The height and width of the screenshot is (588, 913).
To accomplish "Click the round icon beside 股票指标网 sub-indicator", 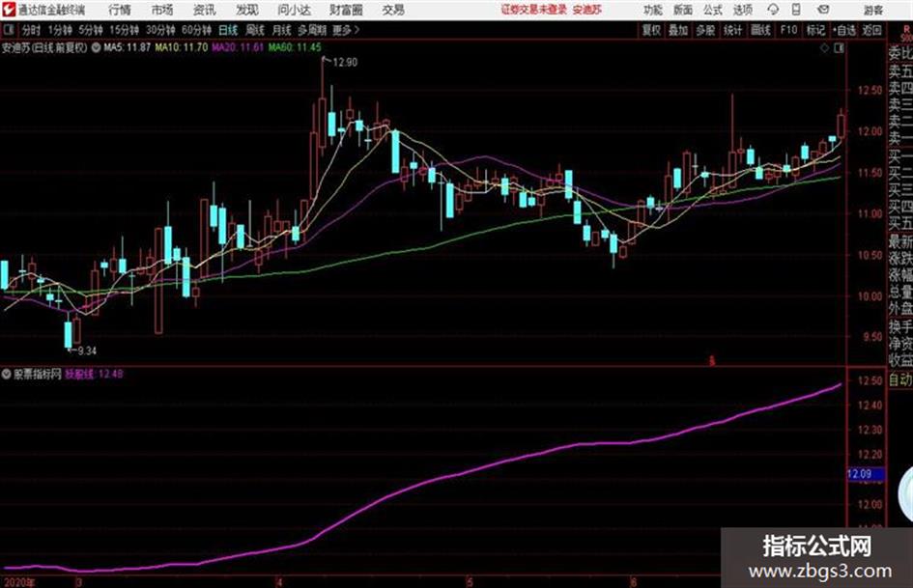I will 7,374.
